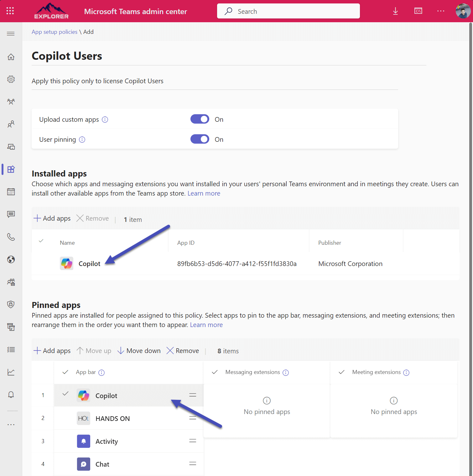
Task: Toggle off Upload custom apps
Action: click(200, 119)
